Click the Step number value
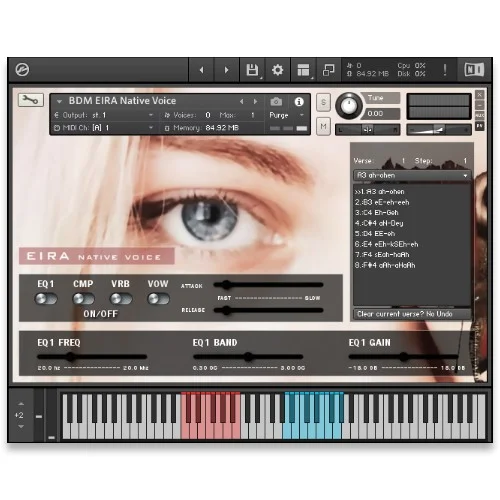 tap(465, 161)
